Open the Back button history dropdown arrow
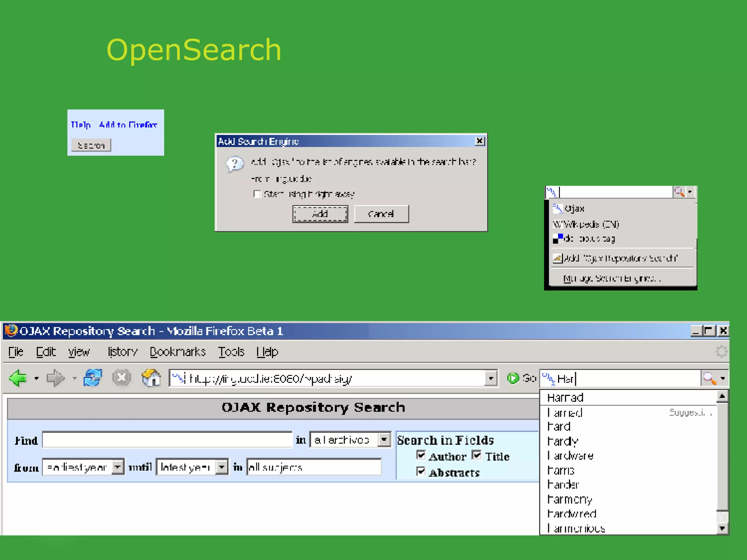Screen dimensions: 747x560 36,378
